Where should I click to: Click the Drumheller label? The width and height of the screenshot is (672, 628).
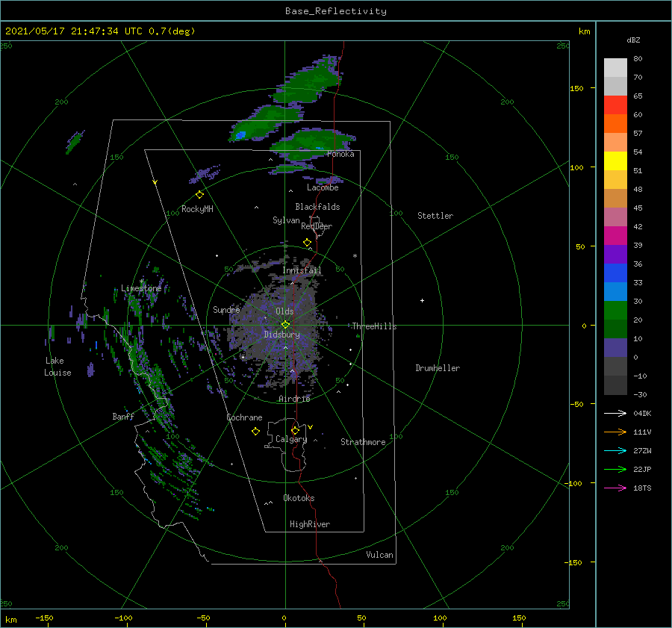tap(438, 368)
